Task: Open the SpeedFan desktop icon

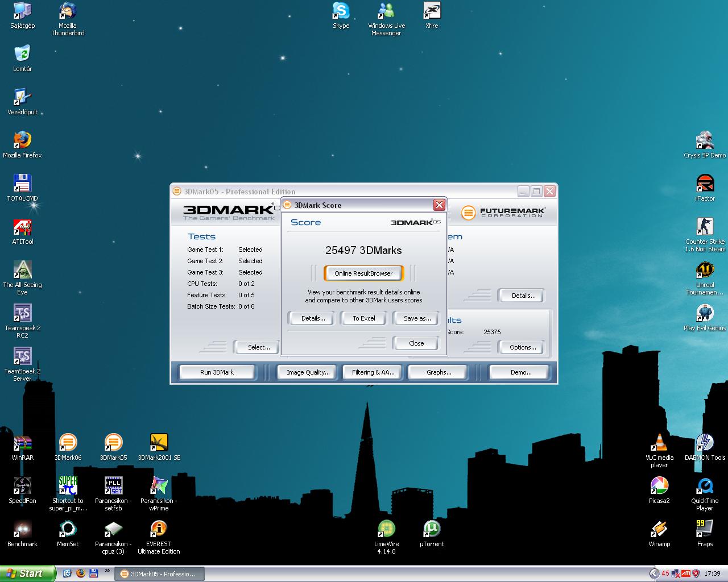Action: (x=22, y=491)
